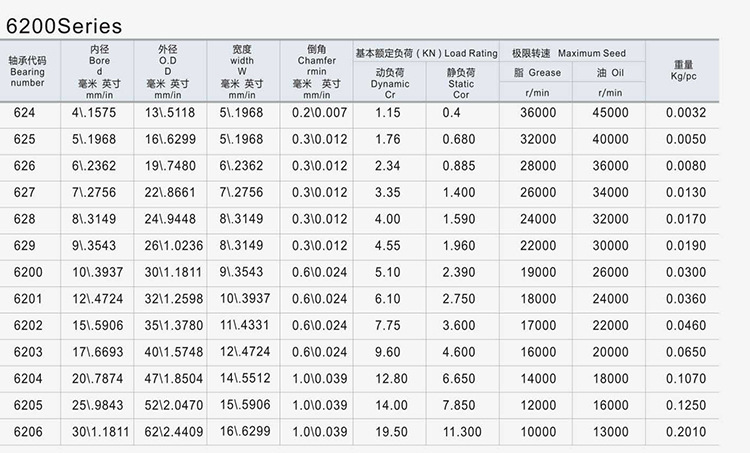Select the Kg/pc weight column header
This screenshot has width=750, height=453.
685,70
